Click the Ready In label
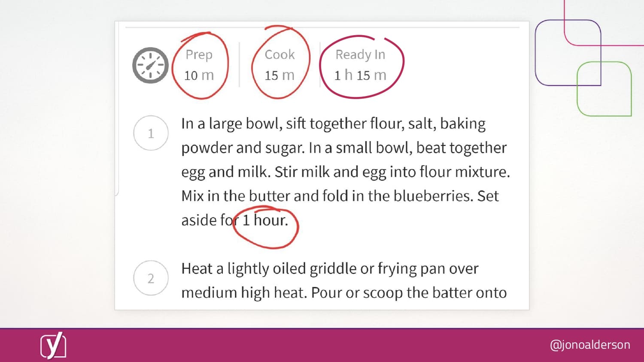The width and height of the screenshot is (644, 362). 360,54
